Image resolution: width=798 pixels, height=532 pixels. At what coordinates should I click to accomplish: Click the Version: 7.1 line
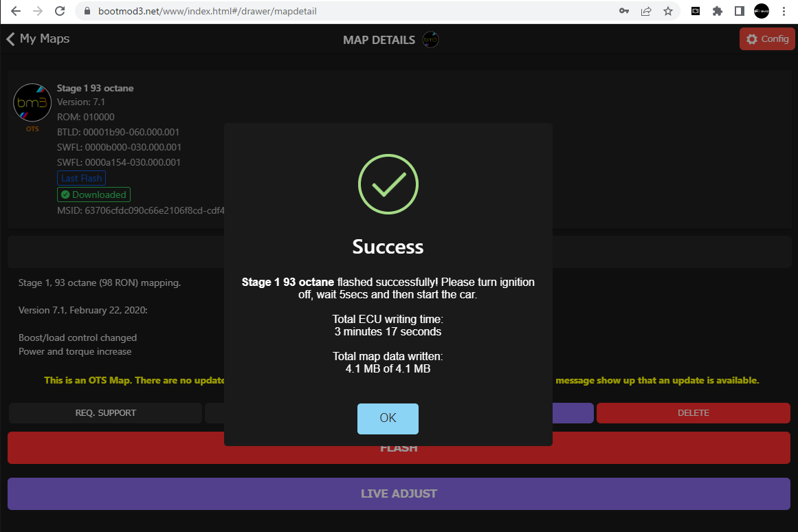(81, 102)
